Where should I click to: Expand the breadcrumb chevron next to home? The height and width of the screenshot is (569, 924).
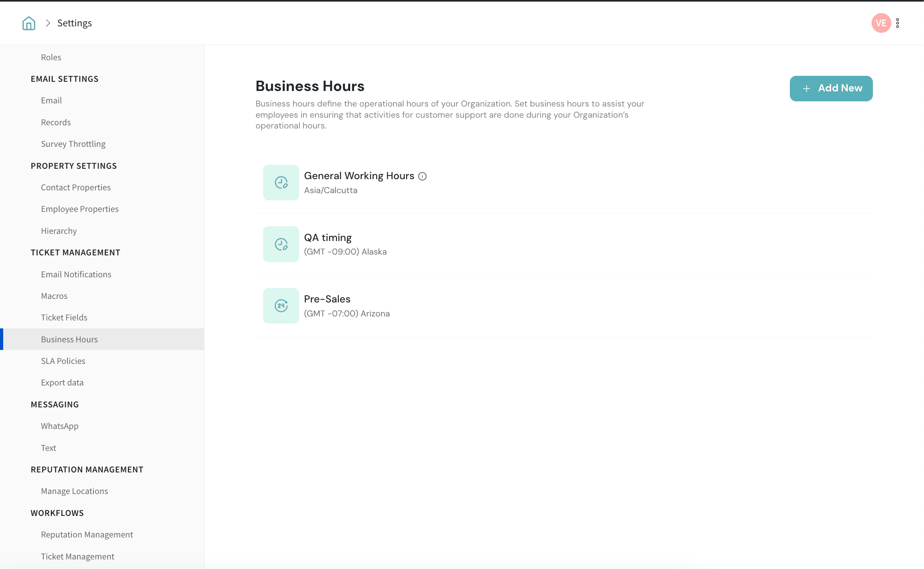(48, 23)
